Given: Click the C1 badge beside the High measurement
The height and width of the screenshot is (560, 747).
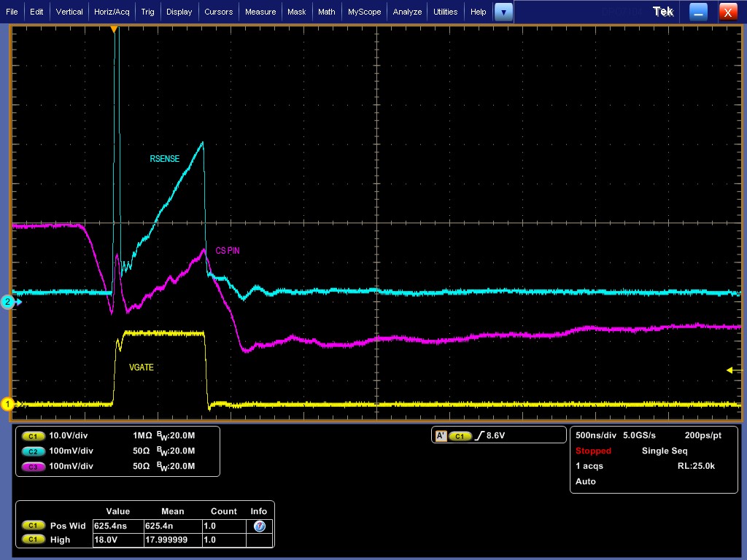Looking at the screenshot, I should (x=32, y=540).
